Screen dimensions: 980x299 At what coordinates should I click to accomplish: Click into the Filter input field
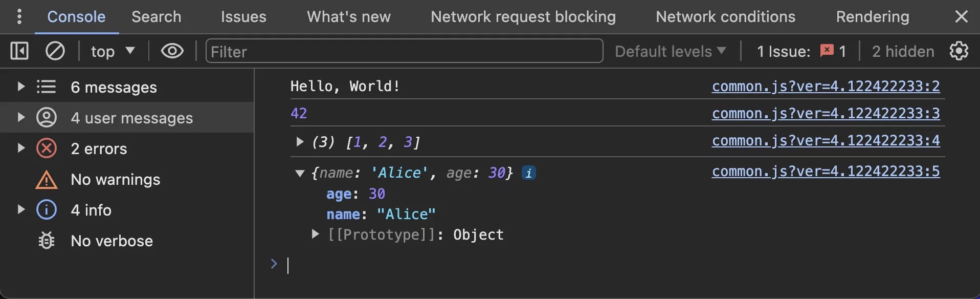tap(404, 51)
